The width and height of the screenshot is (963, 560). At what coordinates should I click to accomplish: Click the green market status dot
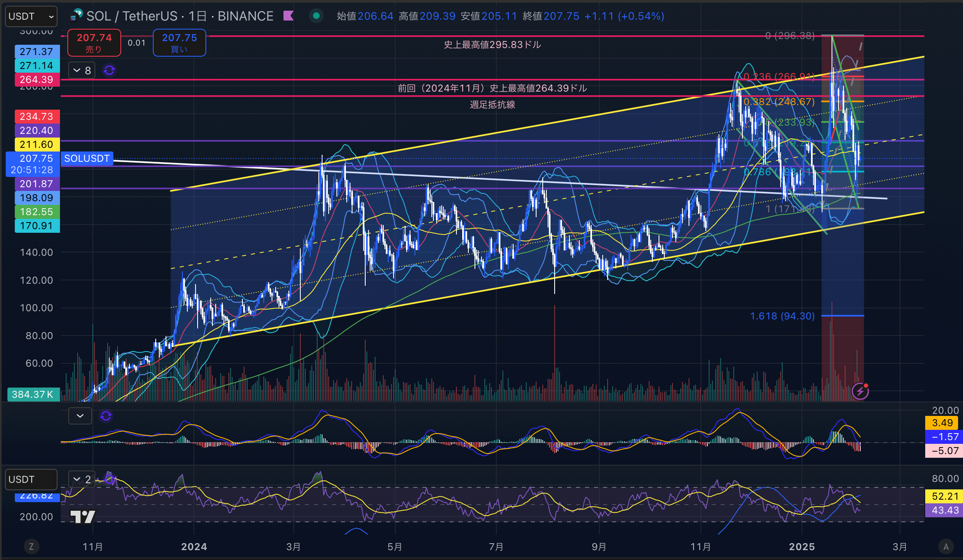[x=316, y=16]
